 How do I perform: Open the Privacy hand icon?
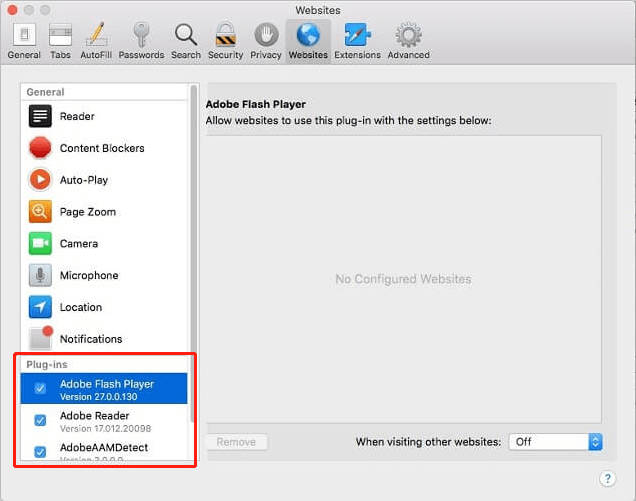(x=266, y=35)
